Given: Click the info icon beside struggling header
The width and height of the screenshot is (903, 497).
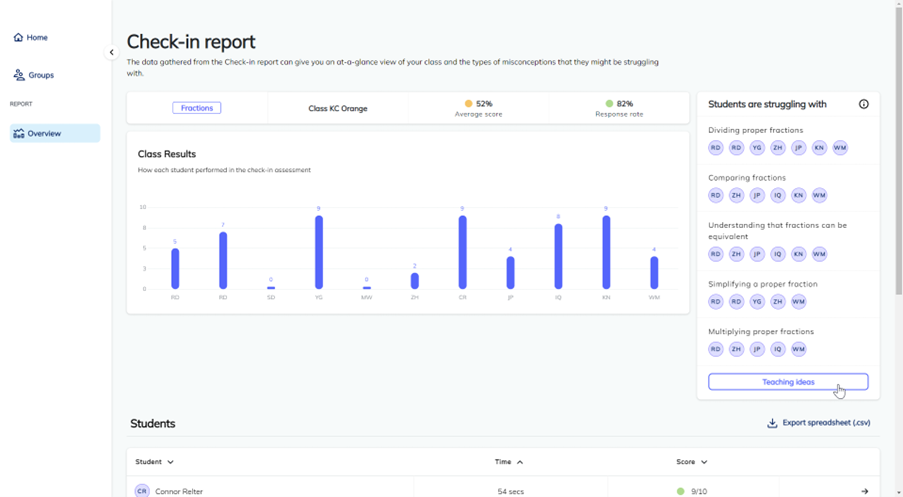Looking at the screenshot, I should coord(863,104).
